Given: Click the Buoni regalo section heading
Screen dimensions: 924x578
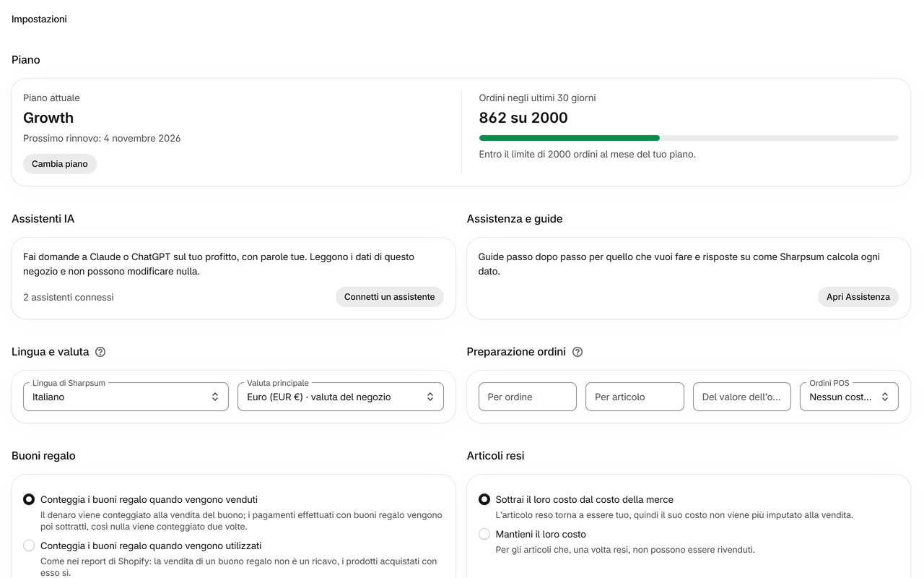Looking at the screenshot, I should 43,456.
